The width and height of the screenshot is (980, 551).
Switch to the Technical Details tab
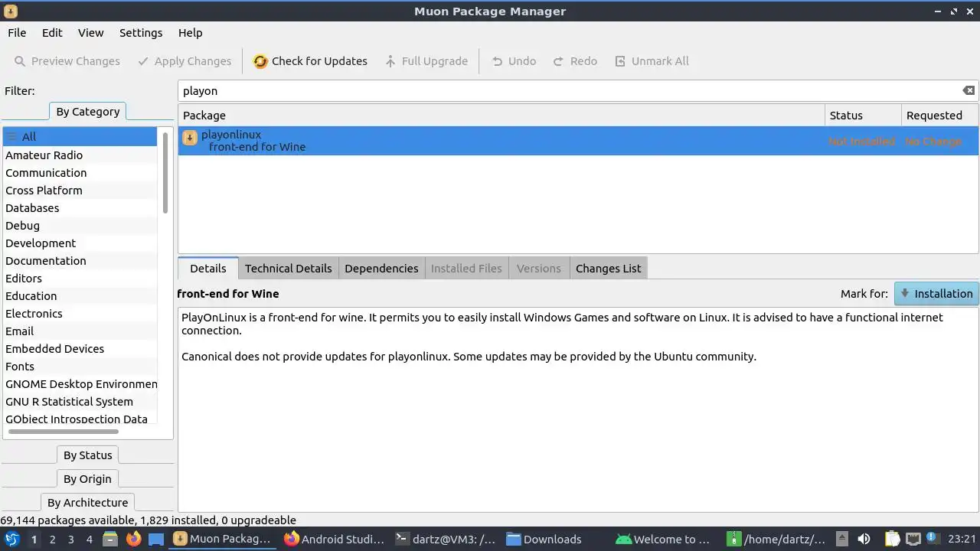[288, 268]
